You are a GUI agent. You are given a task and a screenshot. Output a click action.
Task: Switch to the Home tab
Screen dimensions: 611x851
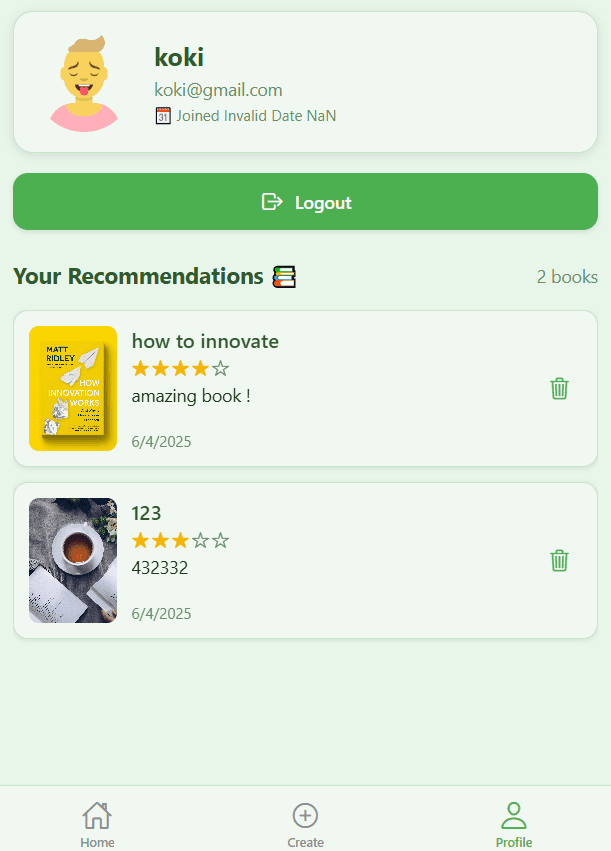[97, 822]
